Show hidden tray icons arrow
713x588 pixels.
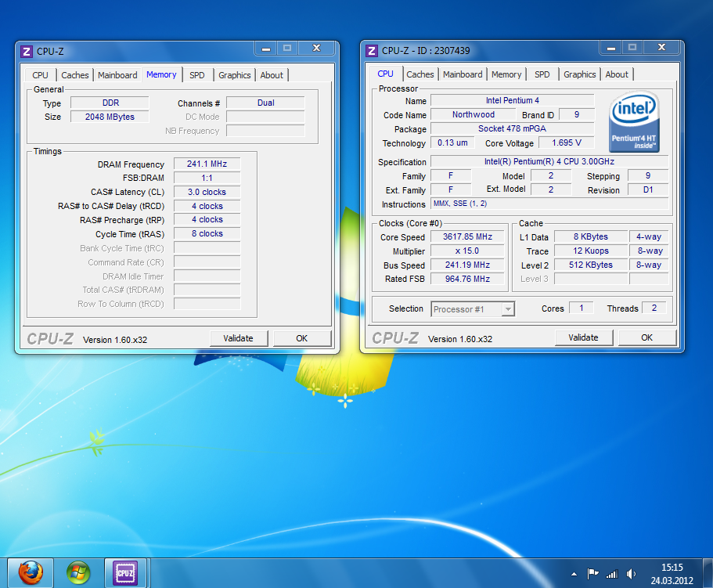point(574,574)
